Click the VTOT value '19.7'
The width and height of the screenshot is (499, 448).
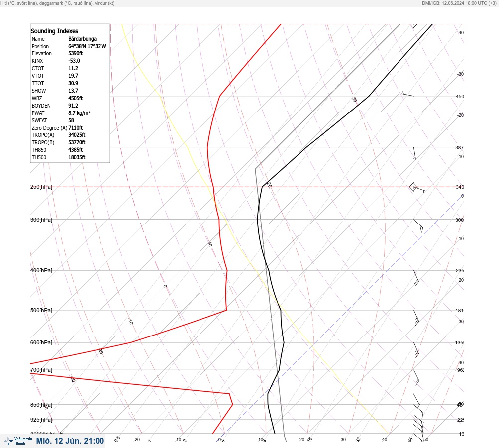click(73, 76)
